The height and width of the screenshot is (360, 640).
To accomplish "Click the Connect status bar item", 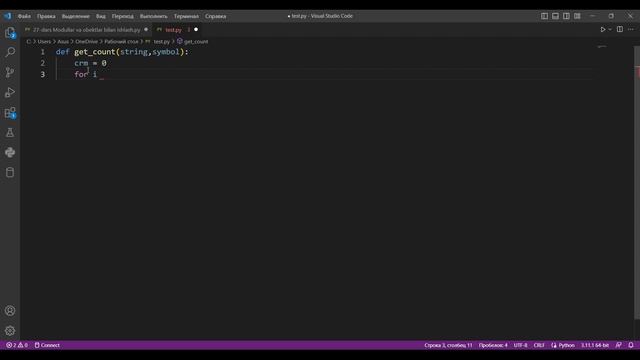I will (47, 345).
